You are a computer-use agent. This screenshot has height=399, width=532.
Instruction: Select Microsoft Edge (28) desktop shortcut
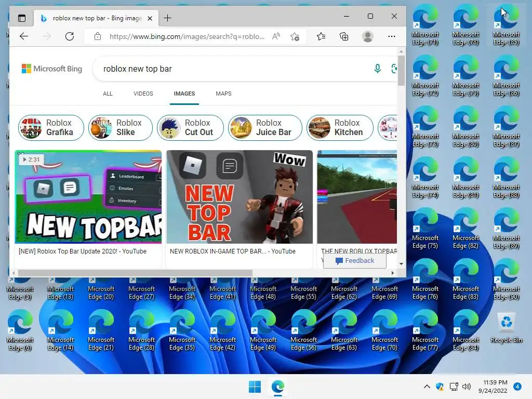click(x=141, y=330)
